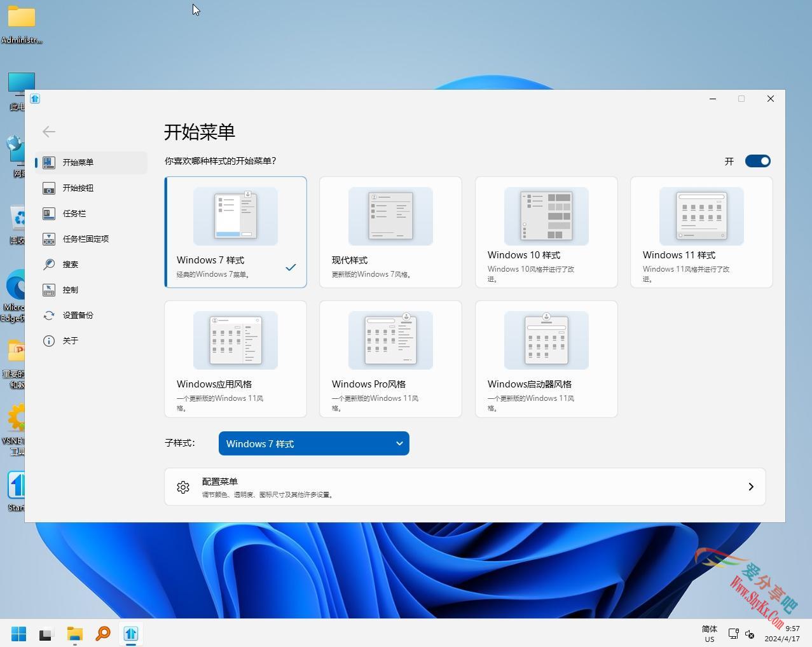The width and height of the screenshot is (812, 647).
Task: Click the 任务栏固定项 sidebar icon
Action: click(49, 239)
